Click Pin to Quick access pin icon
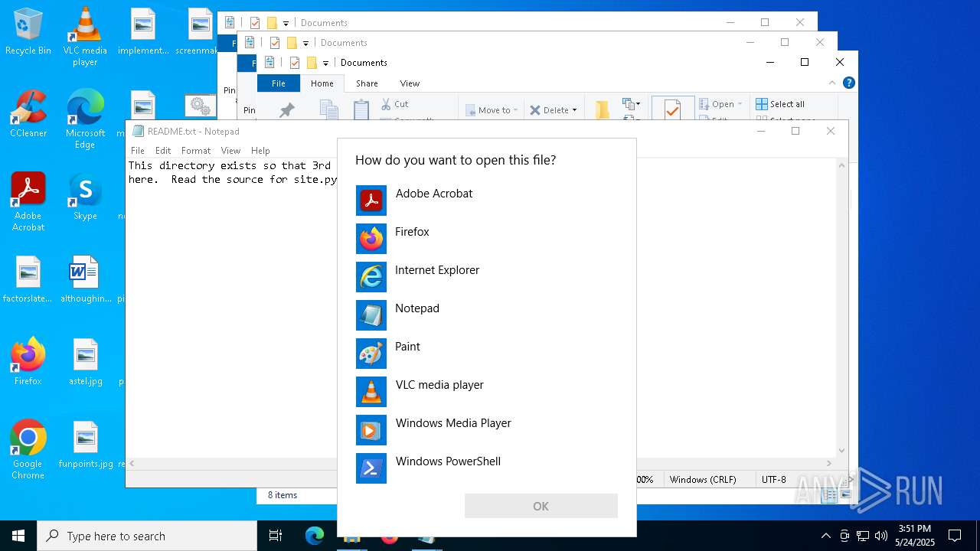The image size is (980, 551). (287, 110)
